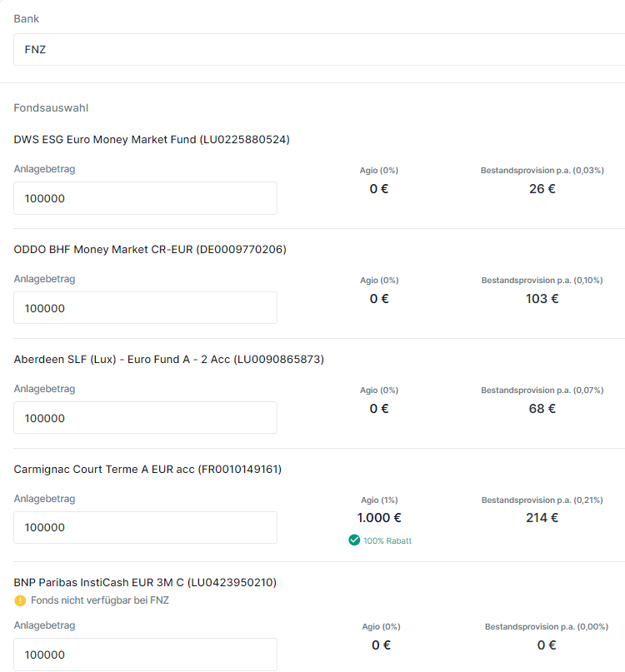Click the green 100% Rabatt checkmark icon
Image resolution: width=625 pixels, height=672 pixels.
click(x=354, y=540)
